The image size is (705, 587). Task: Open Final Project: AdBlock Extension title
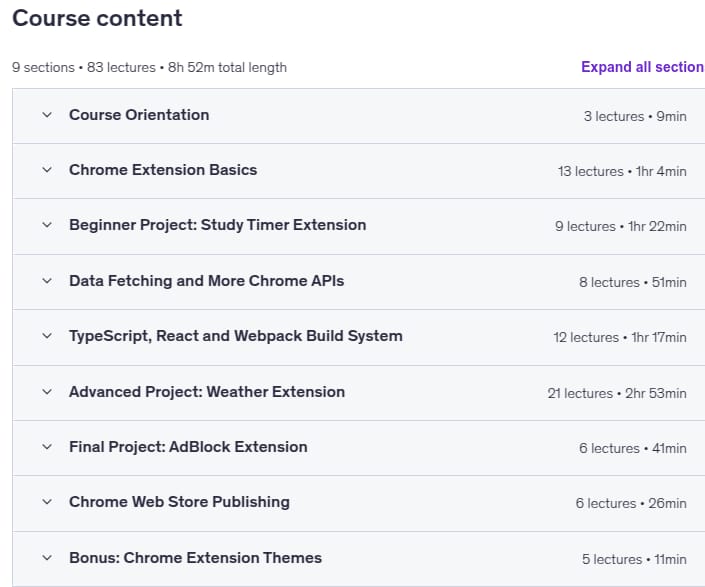[188, 447]
